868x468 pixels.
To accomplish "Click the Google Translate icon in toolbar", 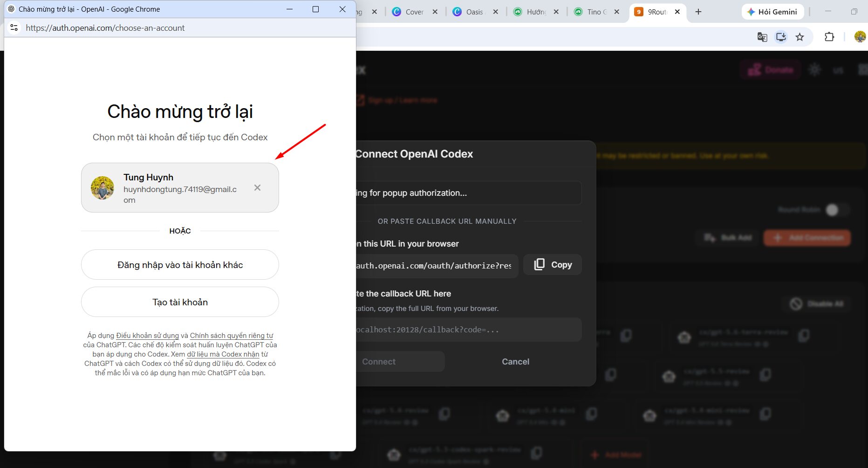I will pos(762,37).
